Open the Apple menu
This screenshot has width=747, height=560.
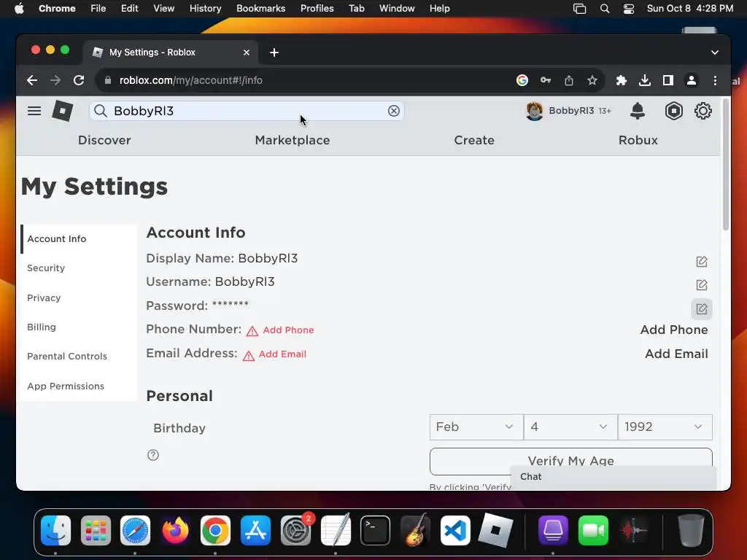pos(19,9)
